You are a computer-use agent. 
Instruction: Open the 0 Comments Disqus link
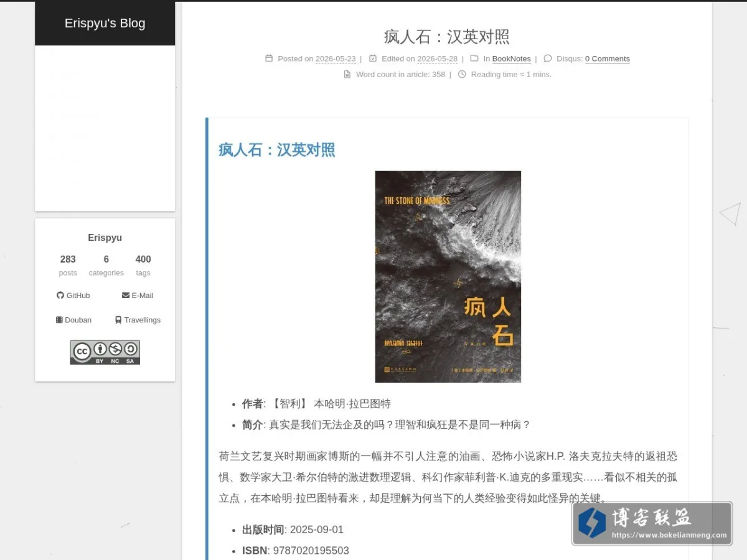(608, 59)
